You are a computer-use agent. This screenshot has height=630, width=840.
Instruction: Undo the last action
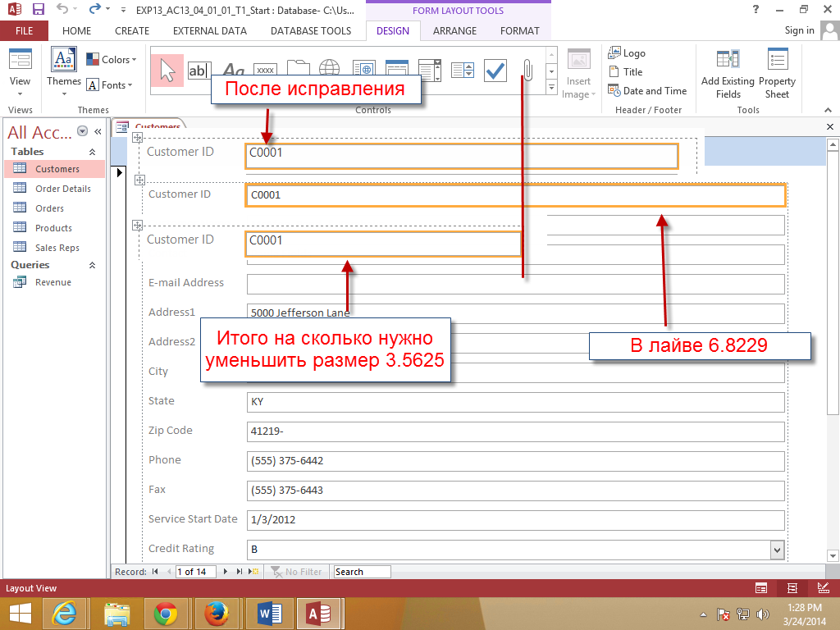tap(62, 9)
